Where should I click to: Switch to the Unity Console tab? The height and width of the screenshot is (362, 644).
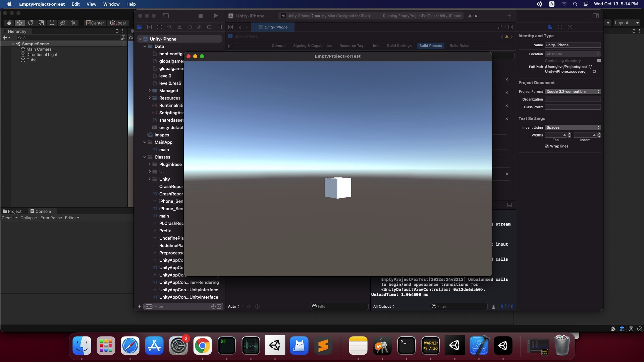click(41, 211)
